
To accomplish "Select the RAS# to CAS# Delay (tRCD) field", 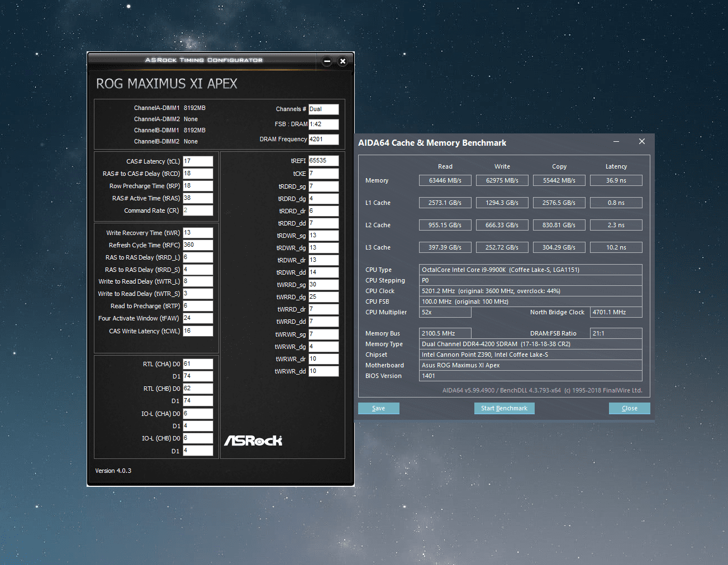I will pyautogui.click(x=198, y=174).
